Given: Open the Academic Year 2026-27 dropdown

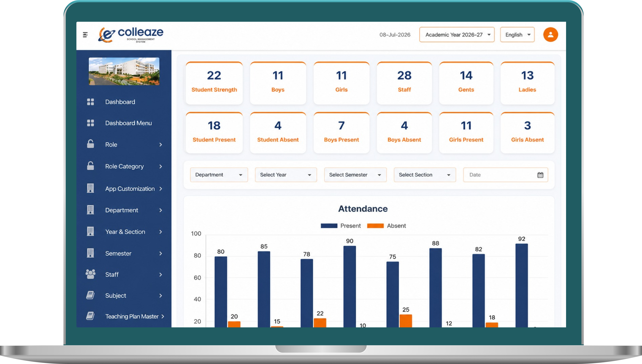Looking at the screenshot, I should (457, 34).
